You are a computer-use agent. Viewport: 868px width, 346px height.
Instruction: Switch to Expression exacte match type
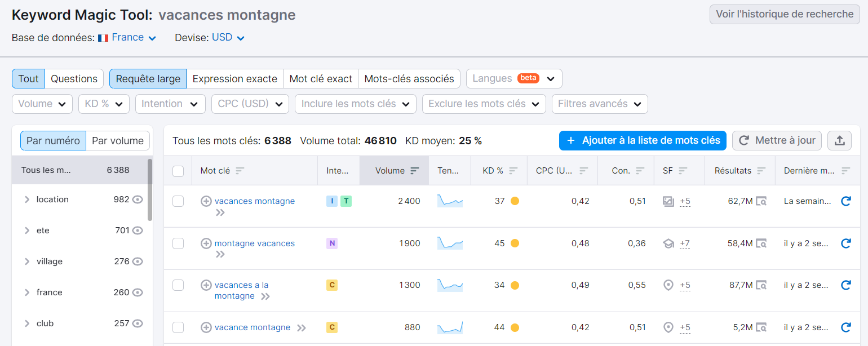(235, 79)
